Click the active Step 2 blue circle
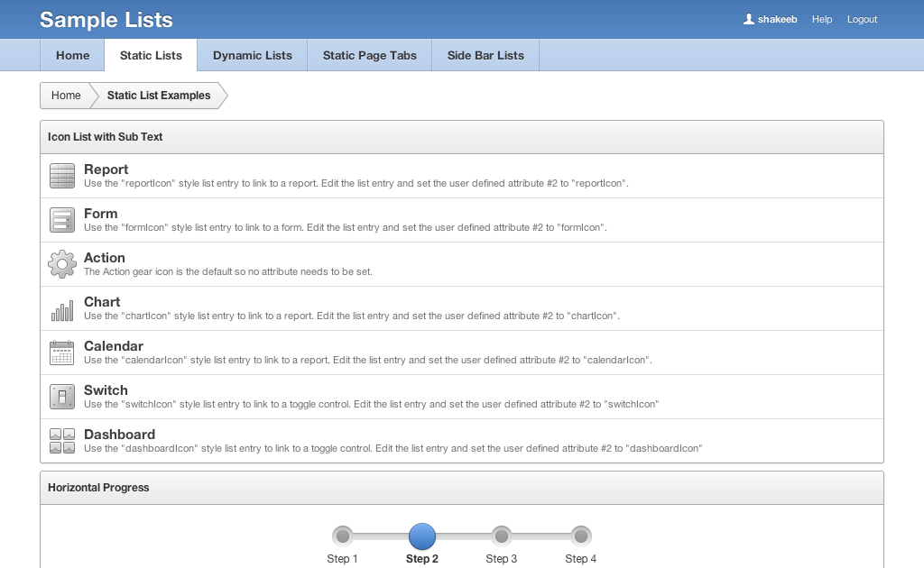This screenshot has width=924, height=568. coord(422,536)
